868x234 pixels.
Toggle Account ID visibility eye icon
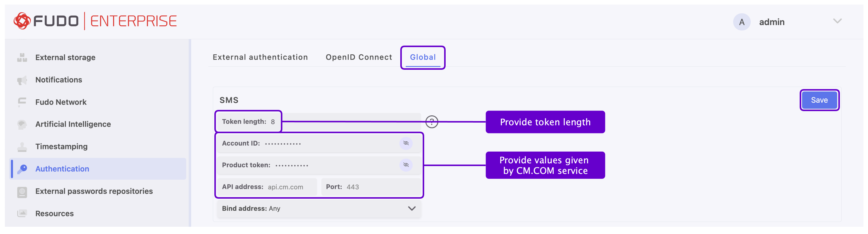406,143
